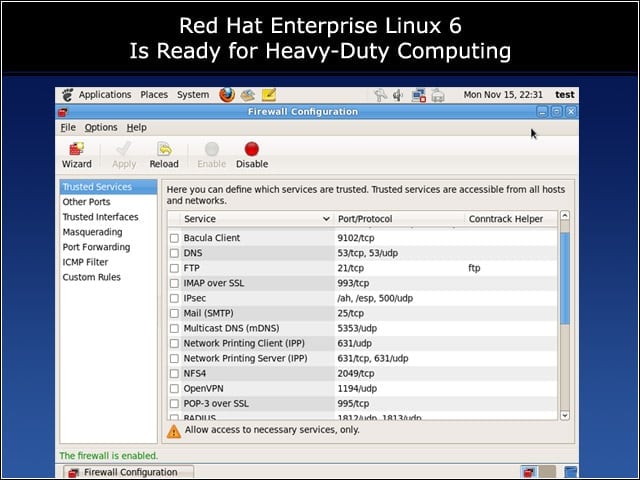Click the keyring icon in system tray
Image resolution: width=640 pixels, height=480 pixels.
[x=380, y=95]
